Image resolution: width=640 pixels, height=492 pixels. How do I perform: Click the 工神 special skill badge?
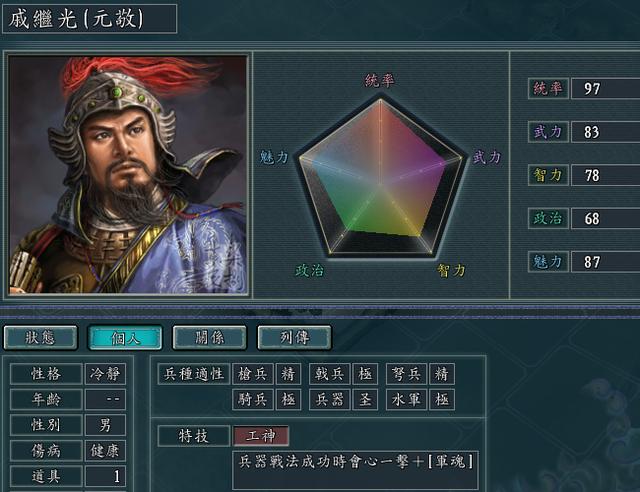click(x=261, y=436)
